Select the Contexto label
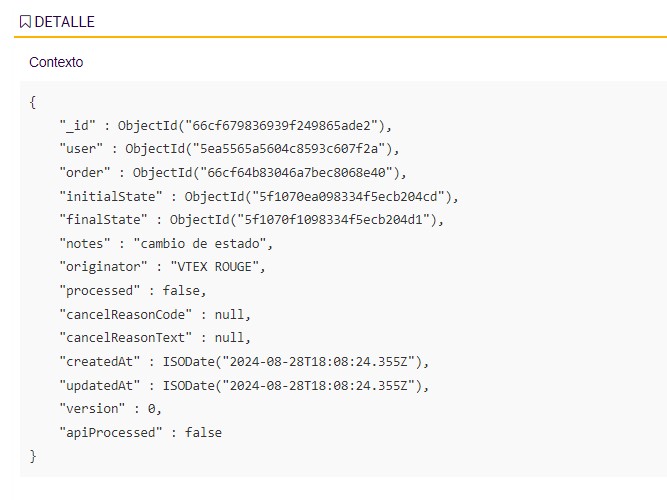This screenshot has width=667, height=500. click(x=56, y=62)
